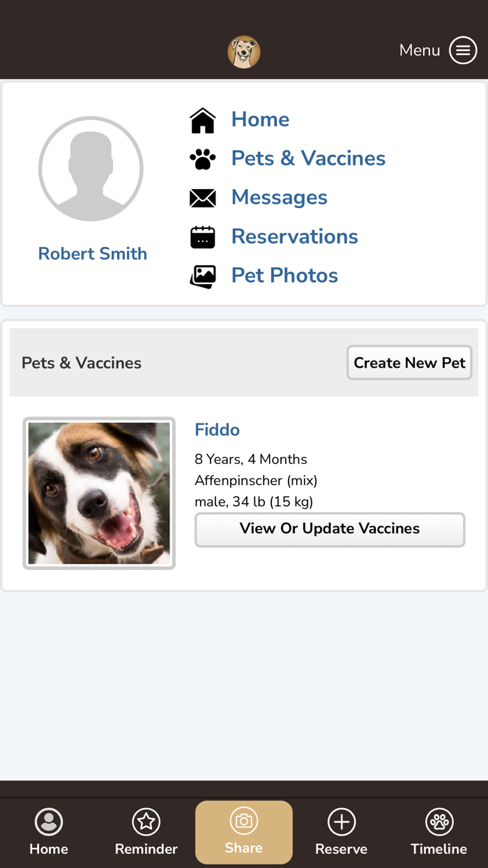Screen dimensions: 488x868
Task: Click the Create New Pet button
Action: (409, 362)
